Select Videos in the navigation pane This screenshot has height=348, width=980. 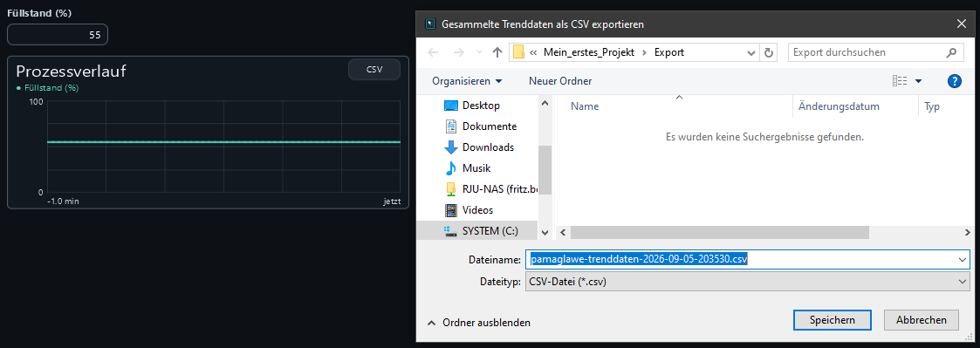click(x=476, y=210)
